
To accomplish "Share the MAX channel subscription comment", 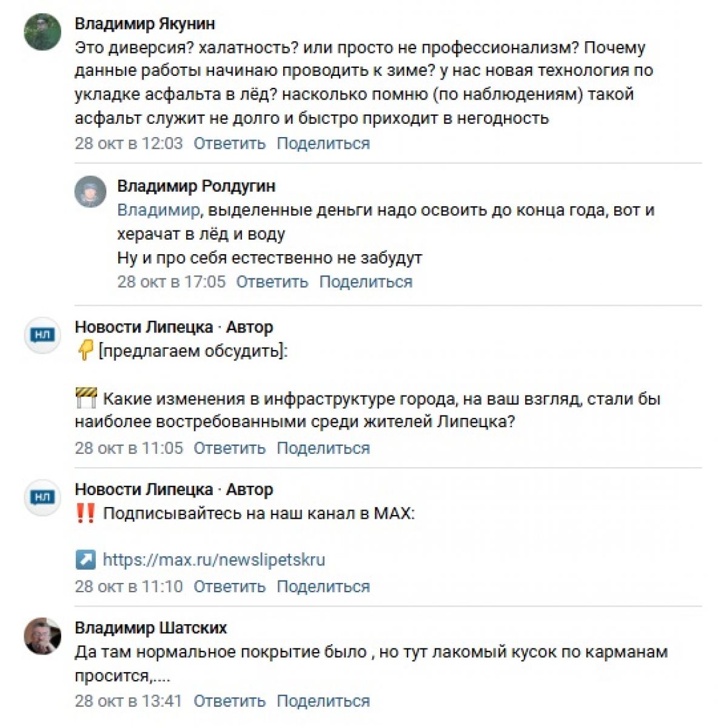I will [x=323, y=586].
